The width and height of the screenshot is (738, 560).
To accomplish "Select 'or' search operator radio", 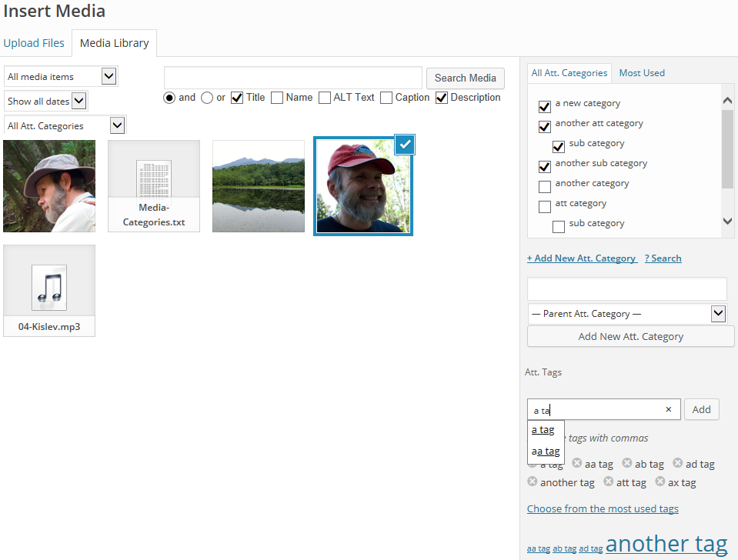I will pyautogui.click(x=206, y=98).
